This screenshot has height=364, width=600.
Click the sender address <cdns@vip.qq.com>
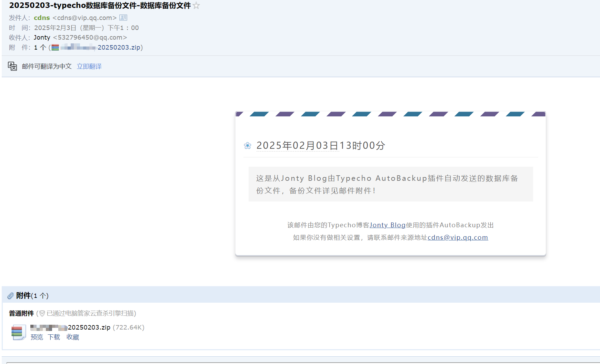85,18
